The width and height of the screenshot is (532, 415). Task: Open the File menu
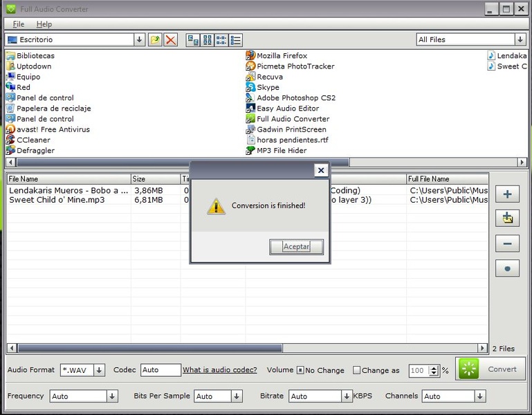coord(18,24)
